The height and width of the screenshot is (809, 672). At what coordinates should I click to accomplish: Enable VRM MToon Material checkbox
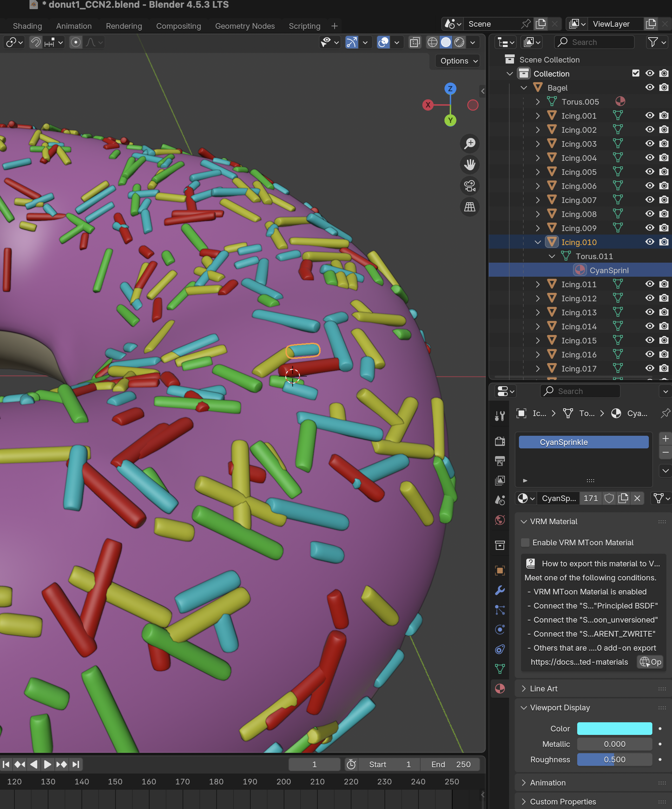coord(525,542)
